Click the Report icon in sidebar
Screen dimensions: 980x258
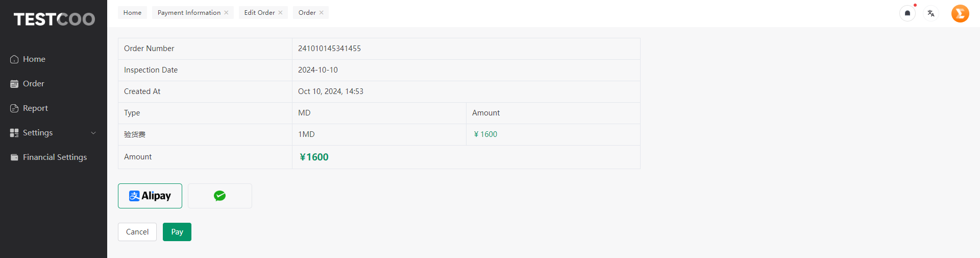14,108
